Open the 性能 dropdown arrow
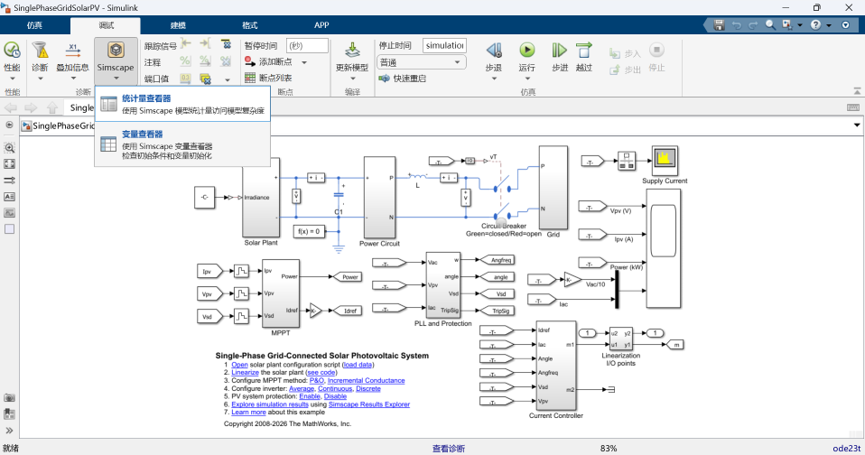 point(12,79)
